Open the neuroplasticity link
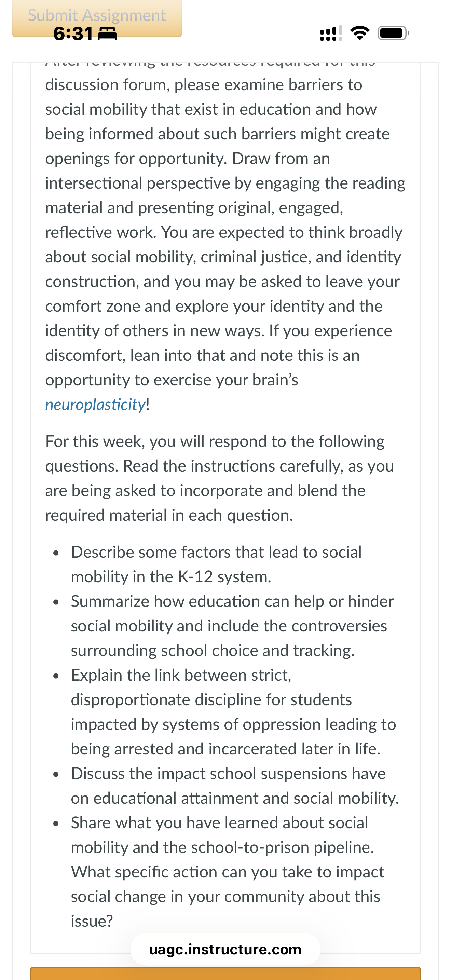Screen dimensions: 451x980 coord(95,404)
